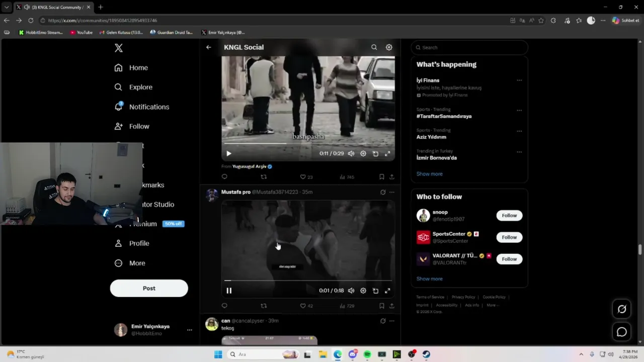This screenshot has width=644, height=362.
Task: Open Mustafa pro's profile name
Action: pos(236,192)
